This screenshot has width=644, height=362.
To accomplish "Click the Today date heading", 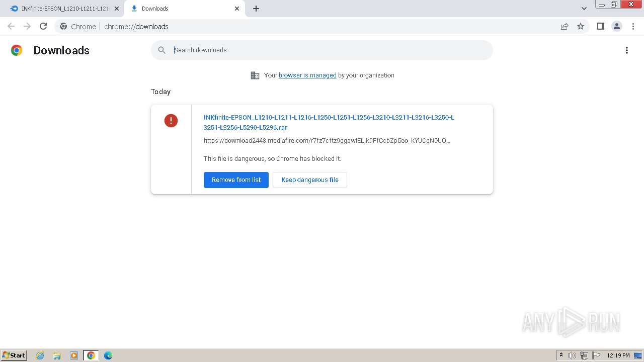I will click(x=160, y=92).
